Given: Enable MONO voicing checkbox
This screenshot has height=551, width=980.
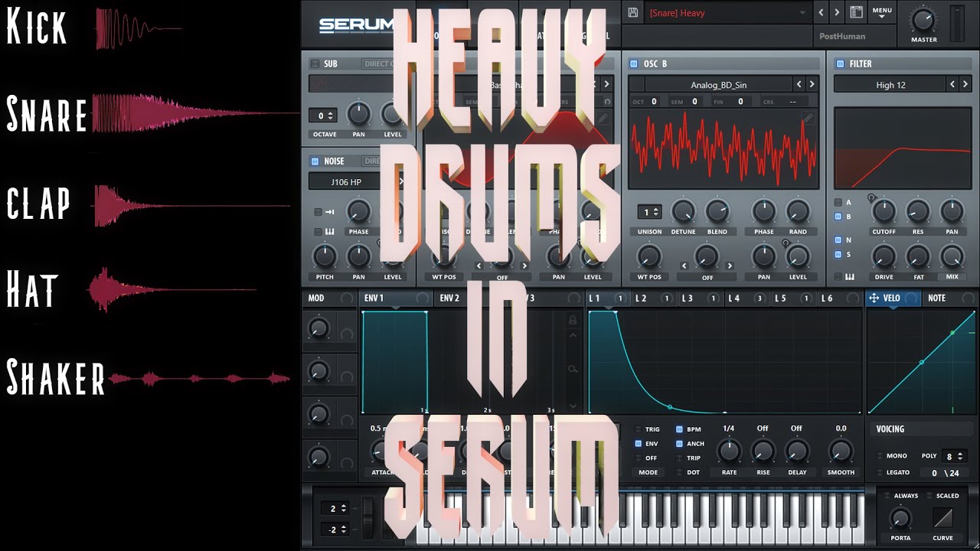Looking at the screenshot, I should [x=878, y=456].
